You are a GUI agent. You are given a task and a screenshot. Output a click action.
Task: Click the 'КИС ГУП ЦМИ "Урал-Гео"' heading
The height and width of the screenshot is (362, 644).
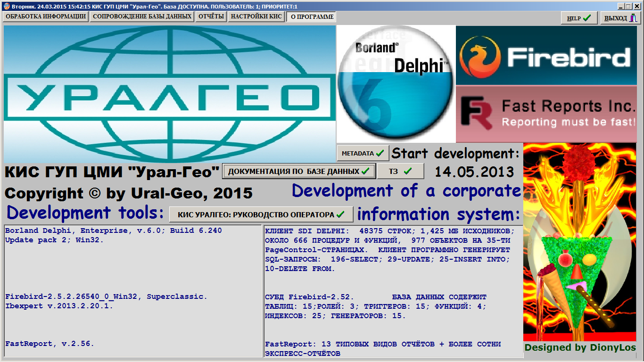tap(113, 172)
